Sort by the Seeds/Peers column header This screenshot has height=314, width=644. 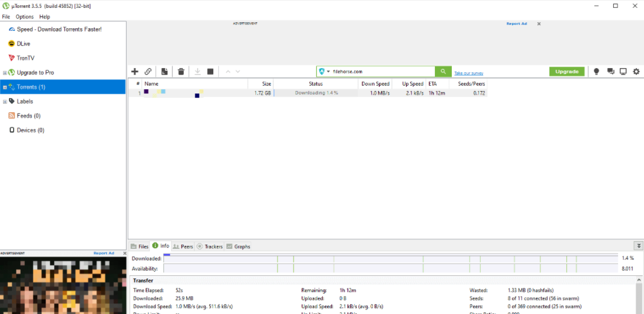point(468,83)
